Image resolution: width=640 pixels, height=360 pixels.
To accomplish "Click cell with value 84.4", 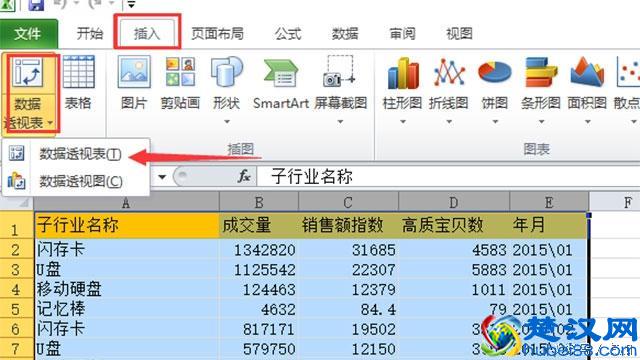I will (x=348, y=309).
